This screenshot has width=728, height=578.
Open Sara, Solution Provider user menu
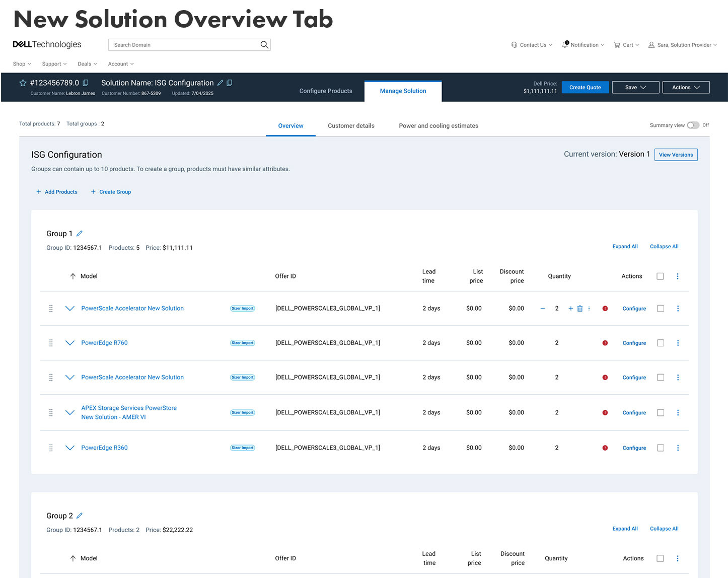[x=682, y=45]
